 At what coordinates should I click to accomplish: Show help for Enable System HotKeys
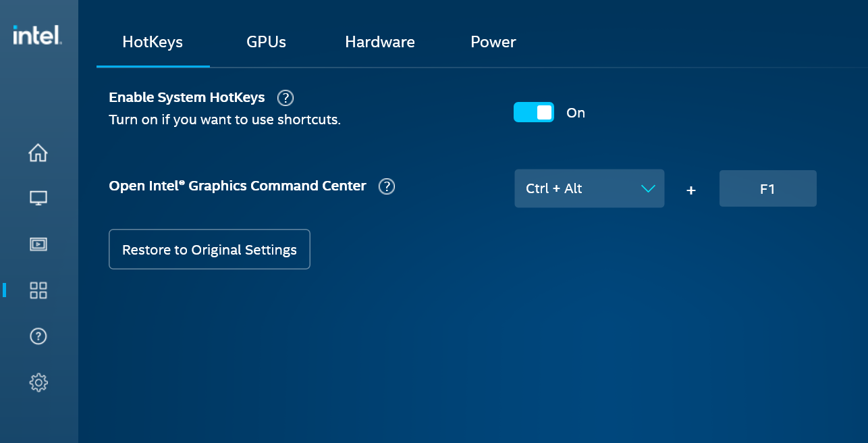[286, 98]
